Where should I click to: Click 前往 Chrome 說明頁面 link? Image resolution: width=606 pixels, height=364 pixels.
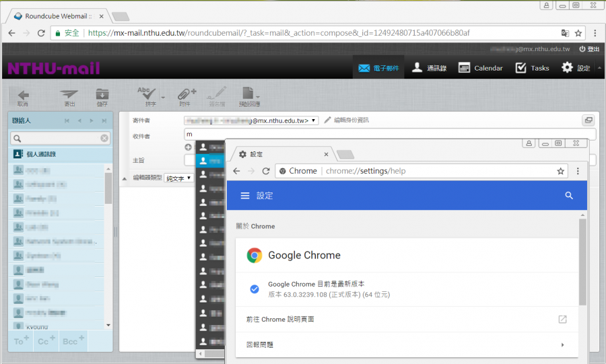click(281, 319)
